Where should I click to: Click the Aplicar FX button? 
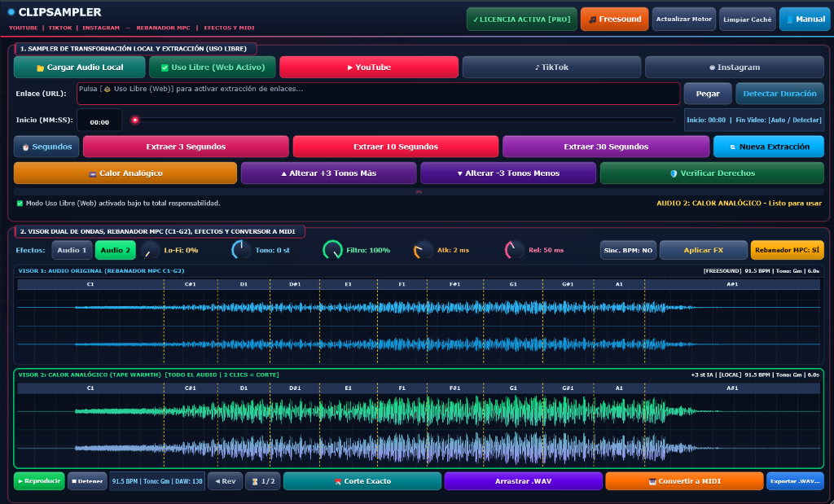tap(703, 251)
